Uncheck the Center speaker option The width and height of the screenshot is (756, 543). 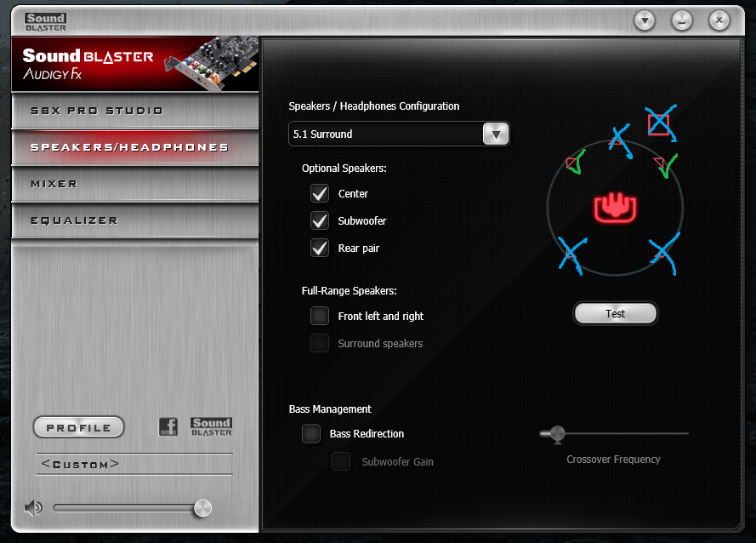coord(320,193)
